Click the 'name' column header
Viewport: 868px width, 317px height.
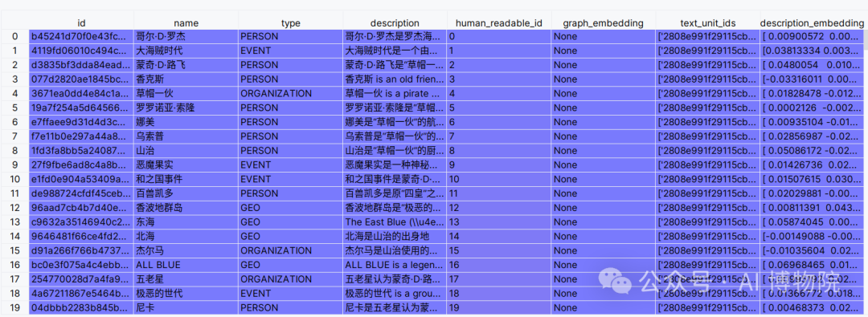click(x=186, y=23)
